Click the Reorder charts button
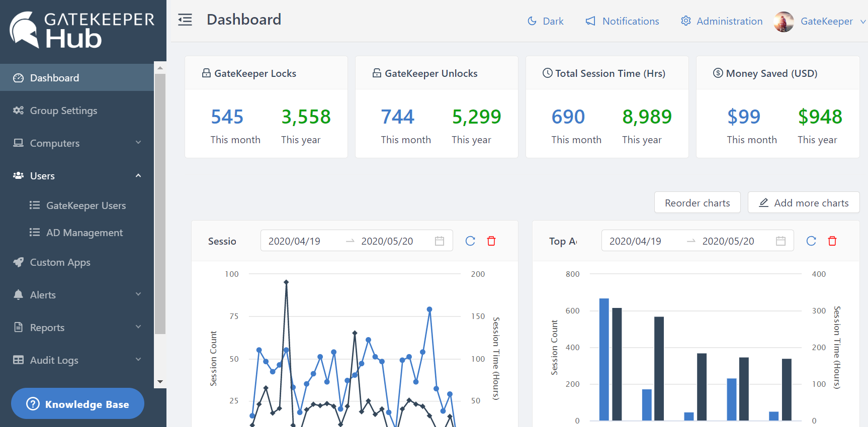 tap(697, 203)
